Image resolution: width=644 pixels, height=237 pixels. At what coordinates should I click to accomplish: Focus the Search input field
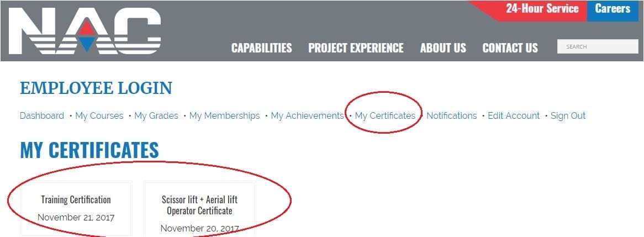(x=598, y=46)
